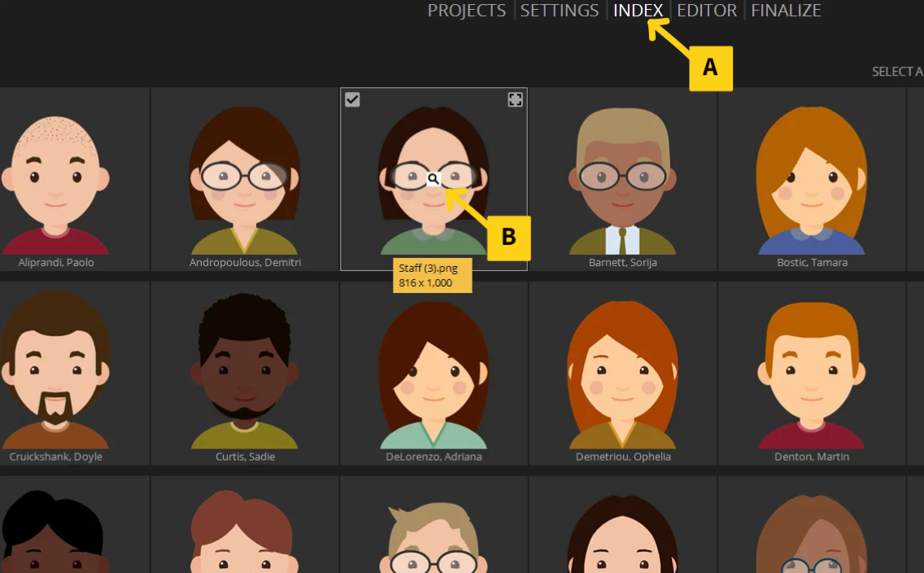Uncheck the selected Staff (3) image checkbox
This screenshot has width=924, height=573.
coord(352,99)
